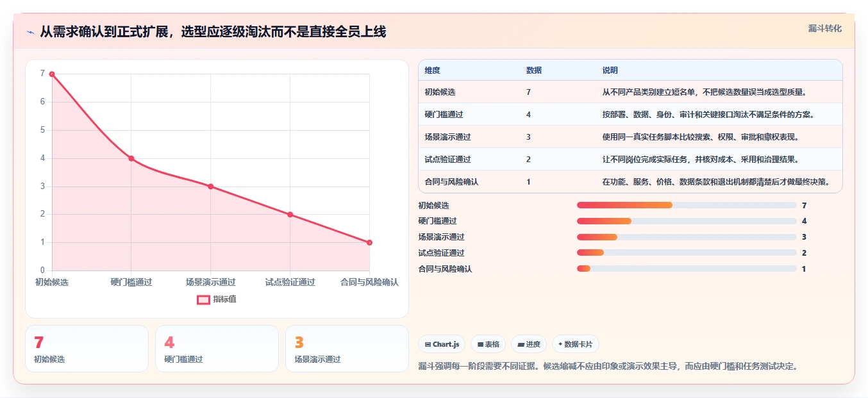Select the 合同与风险确认 table row cell

(x=451, y=182)
